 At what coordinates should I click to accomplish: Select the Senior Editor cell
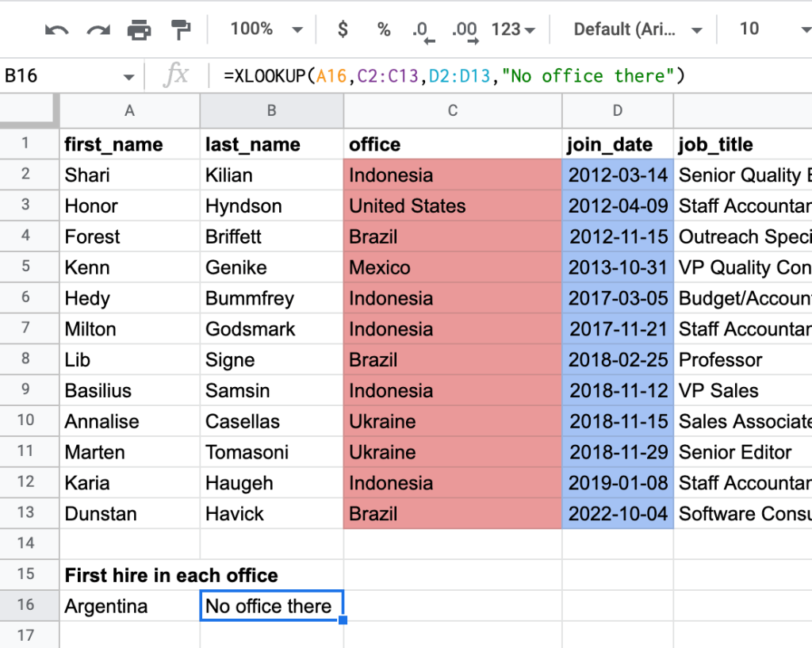pyautogui.click(x=742, y=452)
